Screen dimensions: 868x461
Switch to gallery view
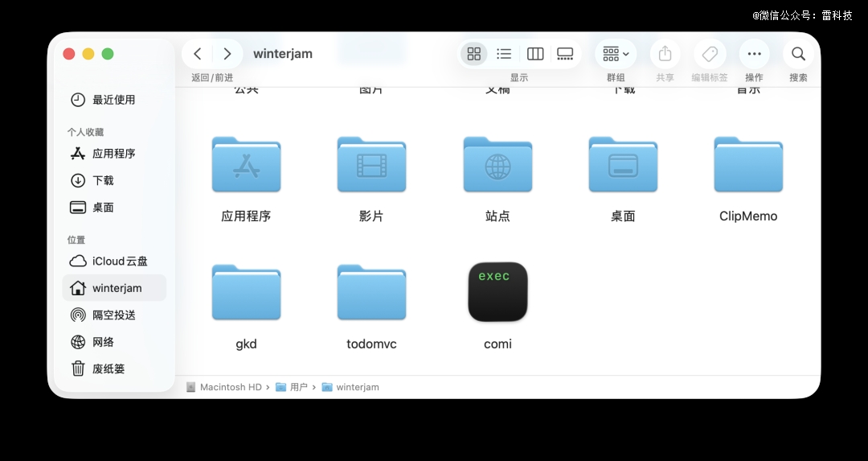[x=565, y=54]
